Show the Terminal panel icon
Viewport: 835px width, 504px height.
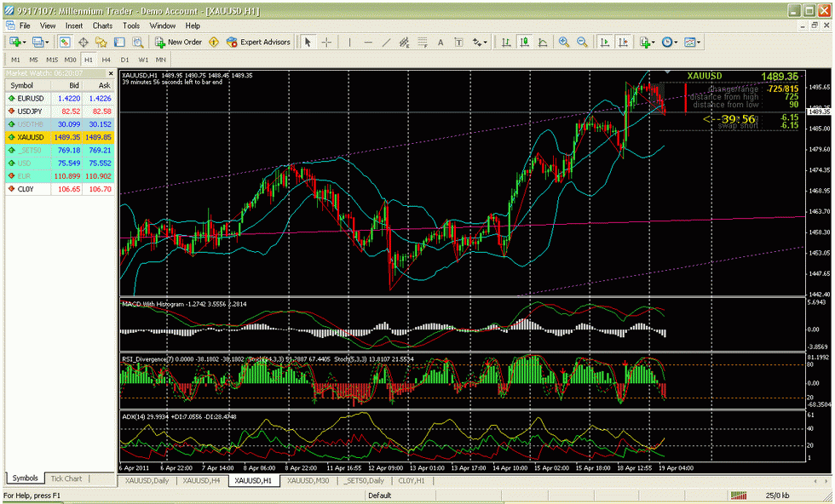[x=119, y=42]
